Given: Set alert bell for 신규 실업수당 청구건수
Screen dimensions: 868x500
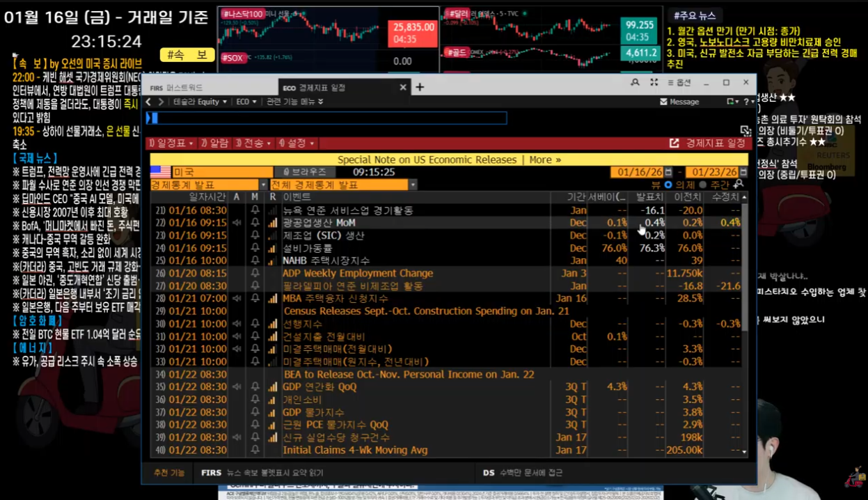Looking at the screenshot, I should click(x=255, y=437).
